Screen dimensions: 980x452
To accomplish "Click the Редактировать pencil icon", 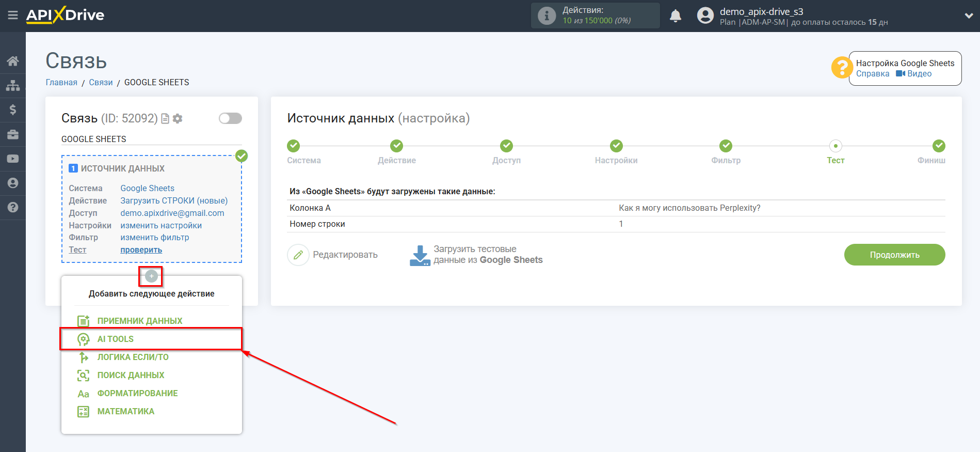I will [x=298, y=255].
